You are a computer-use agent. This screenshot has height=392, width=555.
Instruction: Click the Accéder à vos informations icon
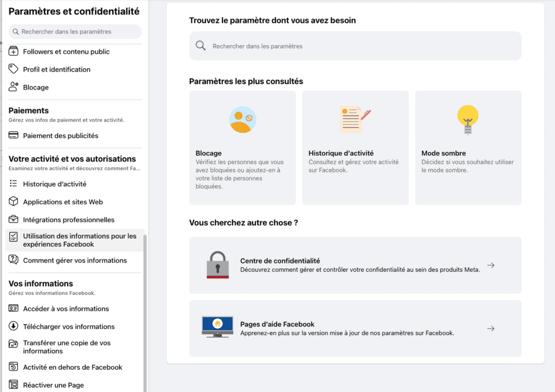pyautogui.click(x=14, y=309)
